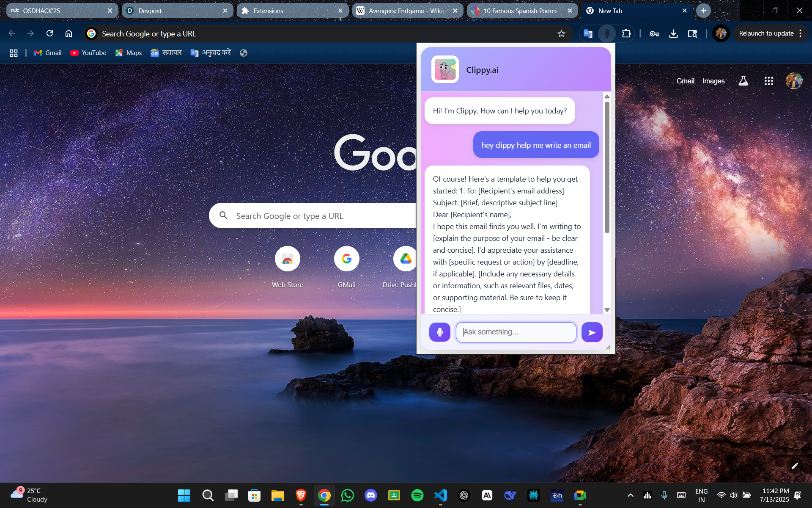The image size is (812, 508).
Task: Open YouTube bookmark in bookmarks bar
Action: (x=88, y=53)
